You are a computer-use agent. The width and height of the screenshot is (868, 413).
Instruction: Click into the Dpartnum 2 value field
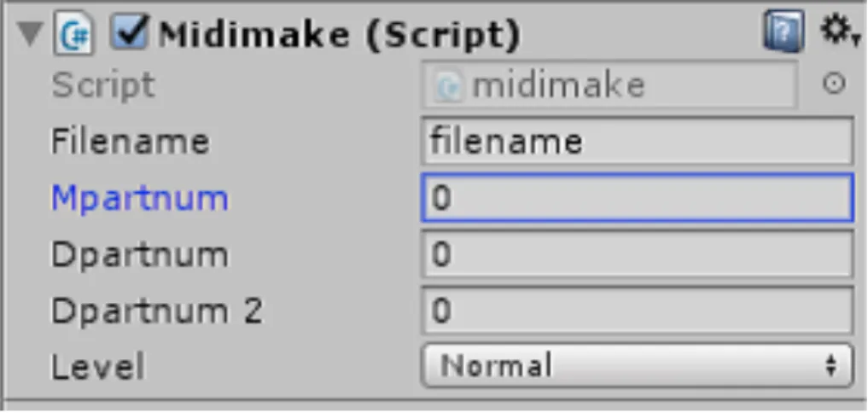(x=638, y=311)
